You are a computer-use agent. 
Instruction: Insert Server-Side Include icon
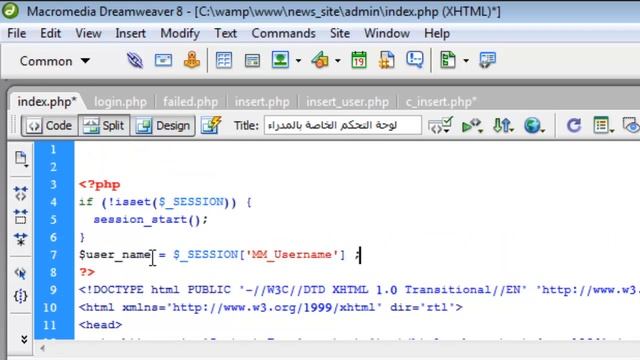click(387, 60)
